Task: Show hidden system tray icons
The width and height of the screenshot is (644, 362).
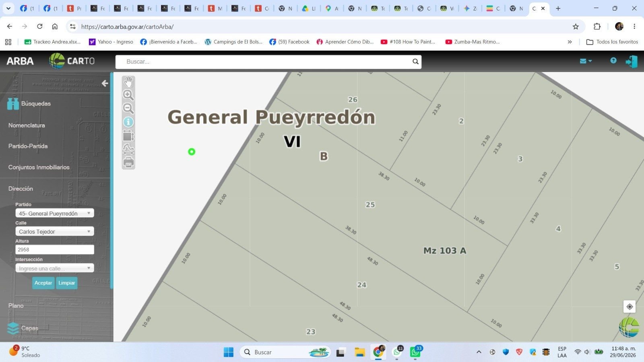Action: click(479, 352)
